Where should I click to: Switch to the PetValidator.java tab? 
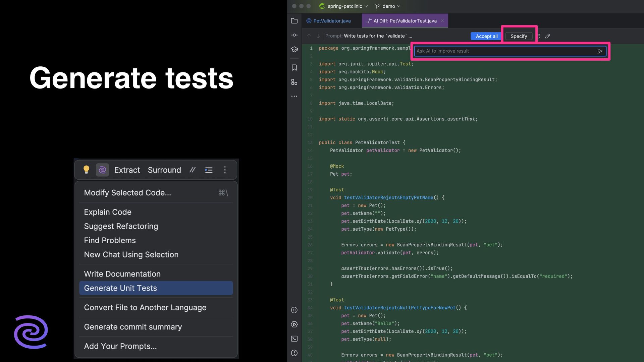(x=332, y=21)
